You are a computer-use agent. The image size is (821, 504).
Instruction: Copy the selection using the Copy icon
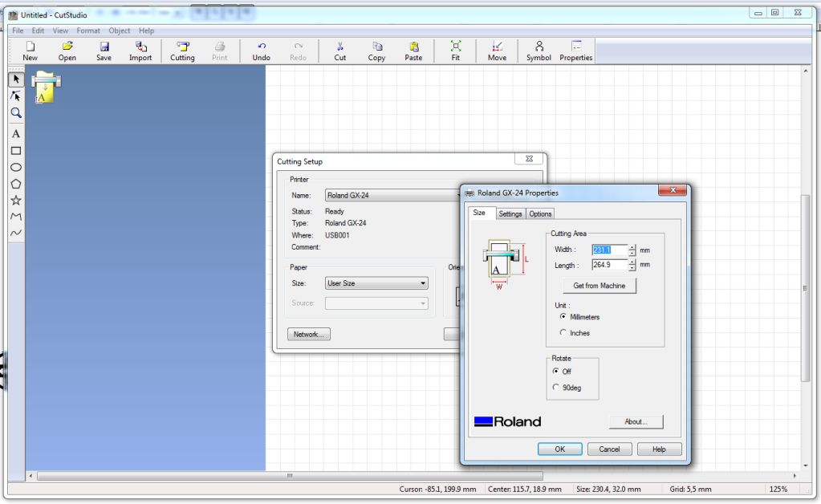376,51
